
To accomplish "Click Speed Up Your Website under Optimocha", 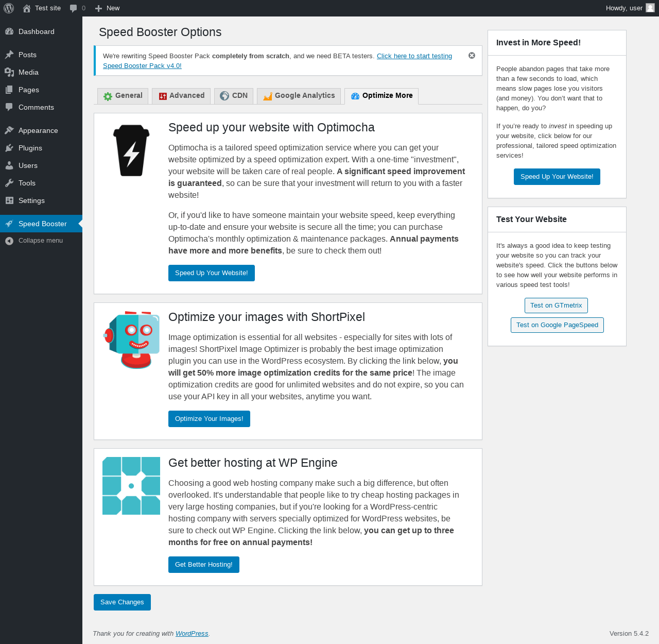I will click(x=212, y=273).
